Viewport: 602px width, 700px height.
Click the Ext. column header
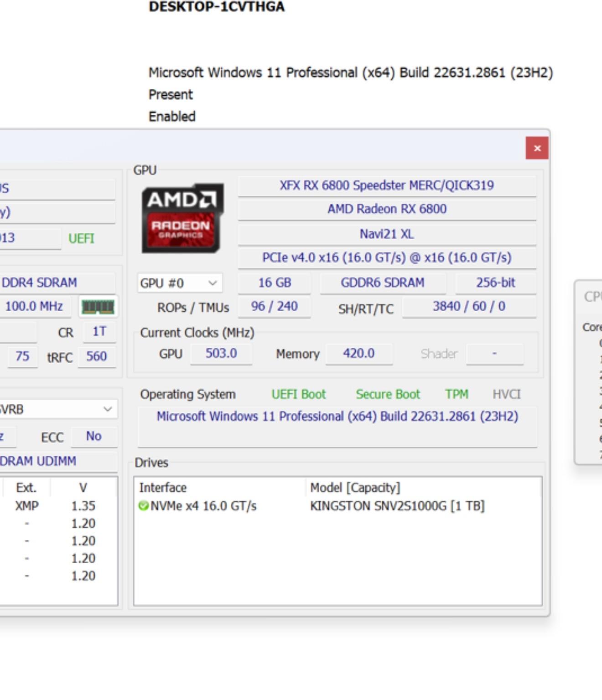point(26,488)
